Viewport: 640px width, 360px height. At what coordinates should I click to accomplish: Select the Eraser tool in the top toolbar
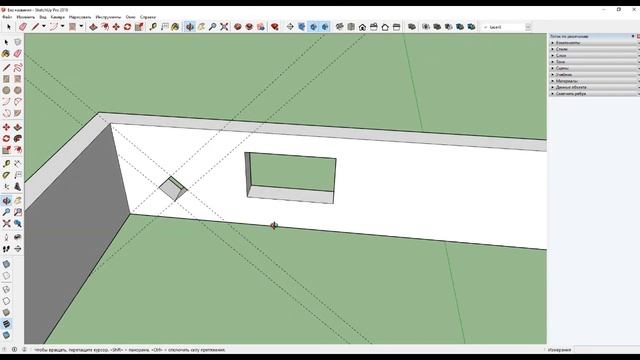coord(23,27)
